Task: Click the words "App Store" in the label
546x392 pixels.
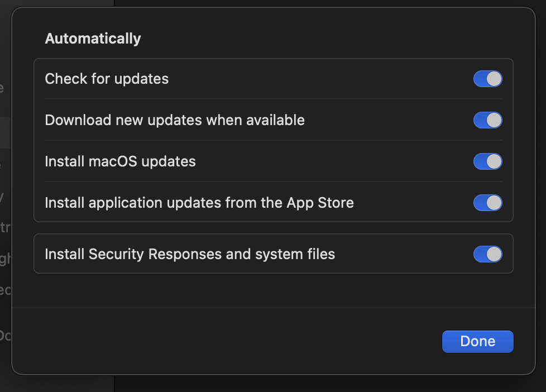Action: [320, 203]
